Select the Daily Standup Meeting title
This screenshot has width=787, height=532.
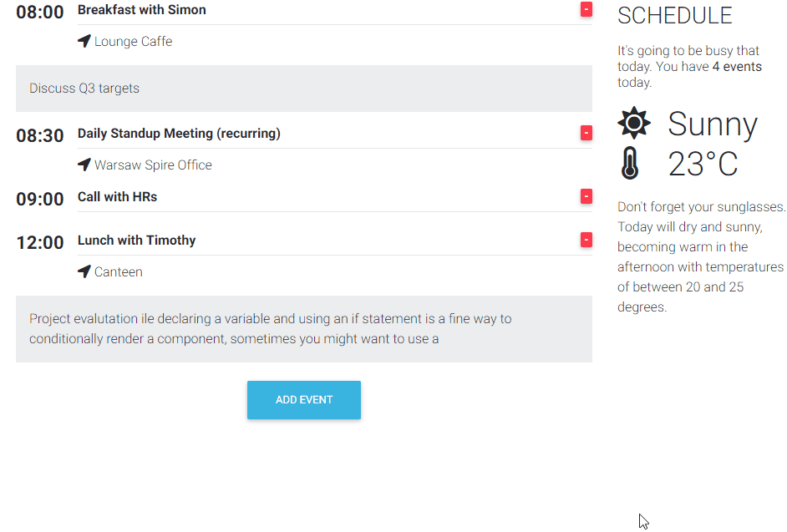(179, 134)
